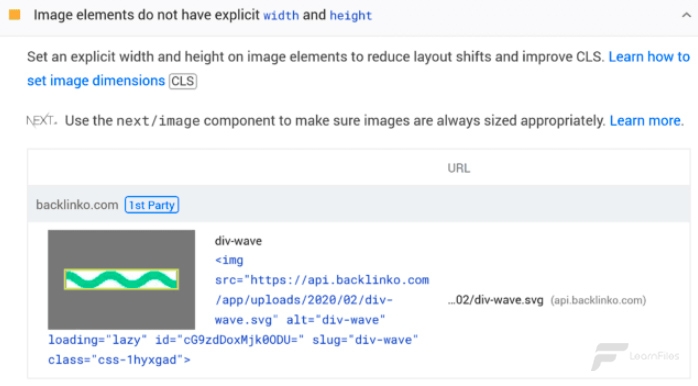Click the div-wave image thumbnail
This screenshot has width=698, height=386.
(x=122, y=280)
